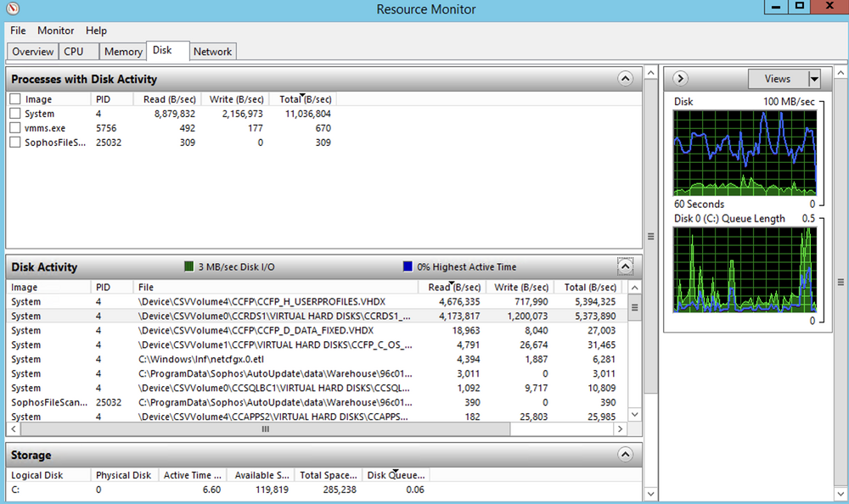This screenshot has width=849, height=504.
Task: Click the Disk Activity list scroll up arrow
Action: [x=634, y=288]
